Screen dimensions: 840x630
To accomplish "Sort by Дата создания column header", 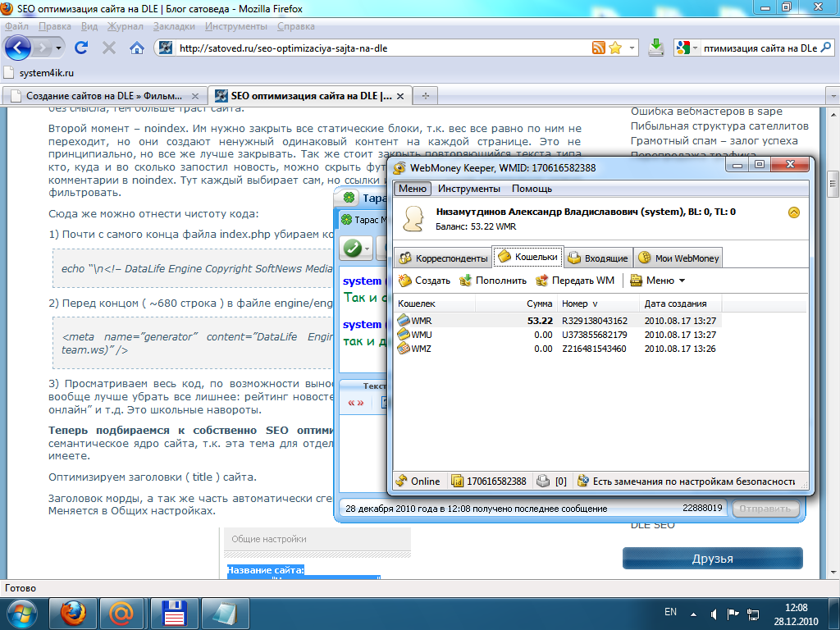I will pyautogui.click(x=680, y=304).
